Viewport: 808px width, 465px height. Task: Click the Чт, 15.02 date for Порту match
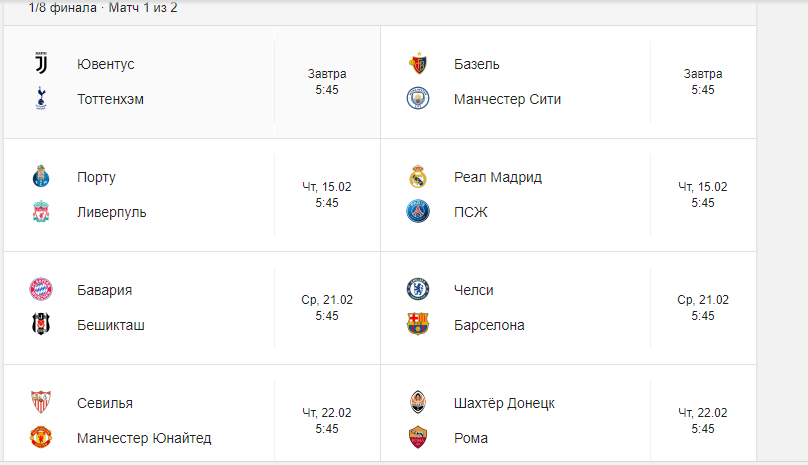pyautogui.click(x=327, y=187)
